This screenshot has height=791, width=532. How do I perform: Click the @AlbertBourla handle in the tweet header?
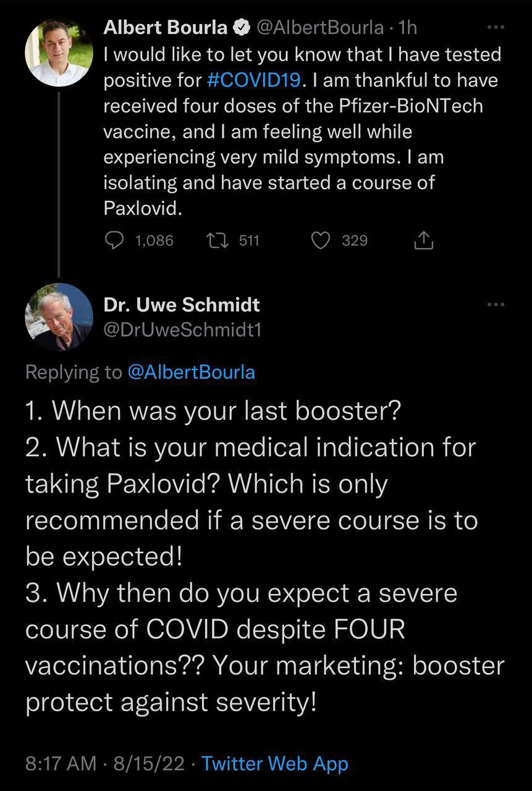point(319,28)
